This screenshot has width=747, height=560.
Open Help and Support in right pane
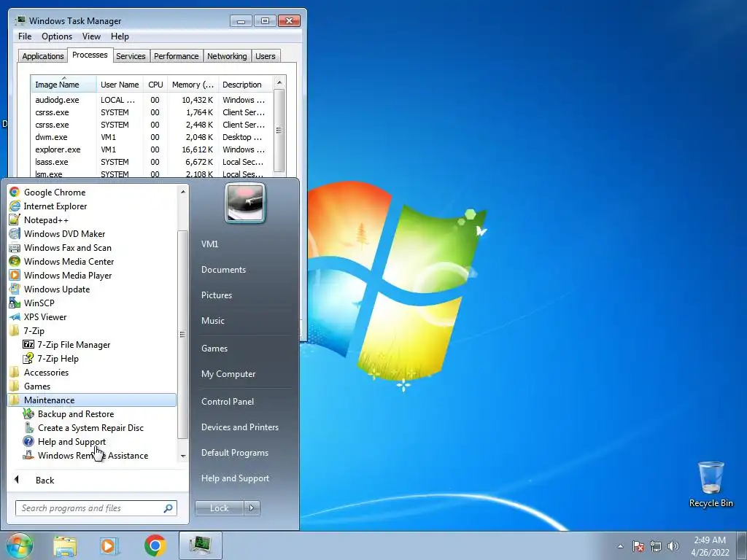point(235,478)
